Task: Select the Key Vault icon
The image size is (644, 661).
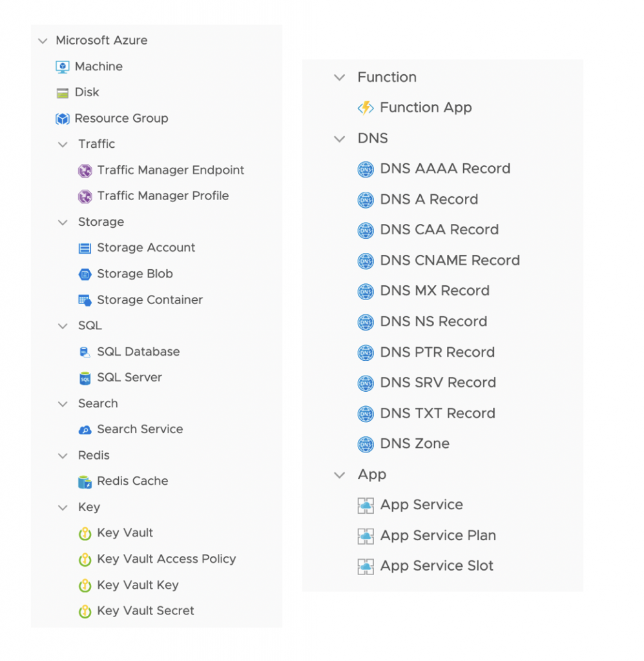Action: pos(85,533)
